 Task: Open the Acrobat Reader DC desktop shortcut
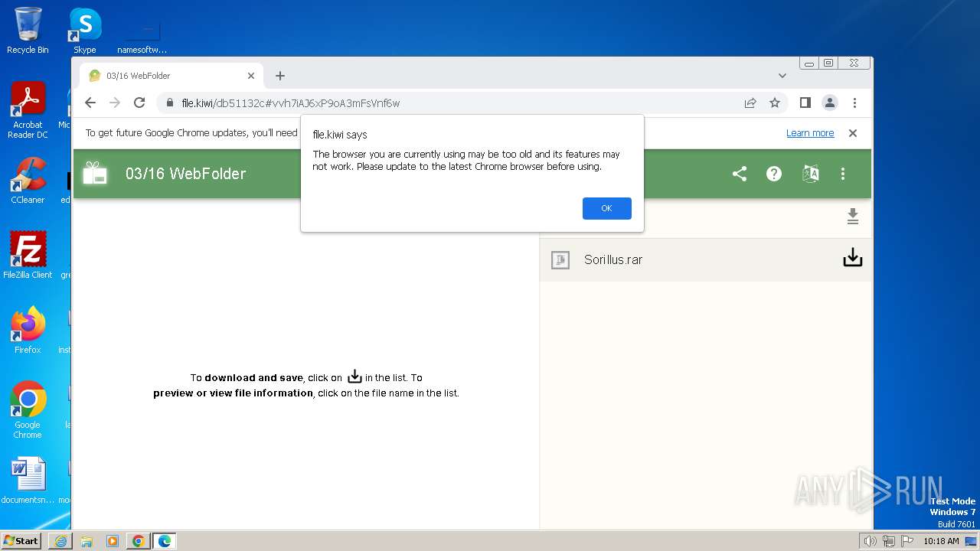click(x=28, y=111)
